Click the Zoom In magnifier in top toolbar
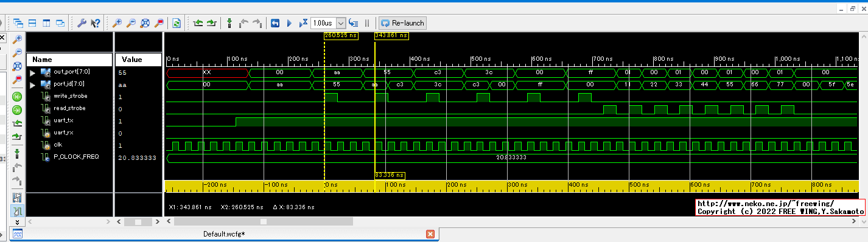The image size is (868, 242). [x=117, y=23]
